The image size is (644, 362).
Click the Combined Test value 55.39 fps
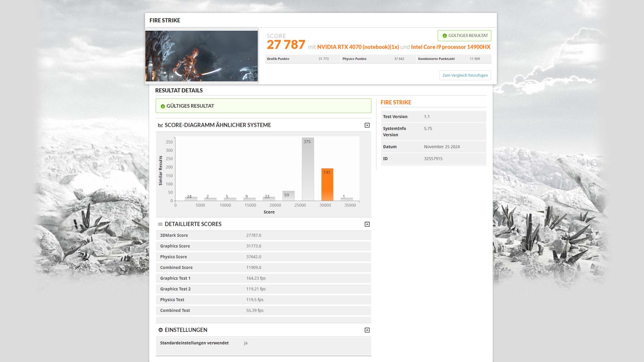(255, 310)
